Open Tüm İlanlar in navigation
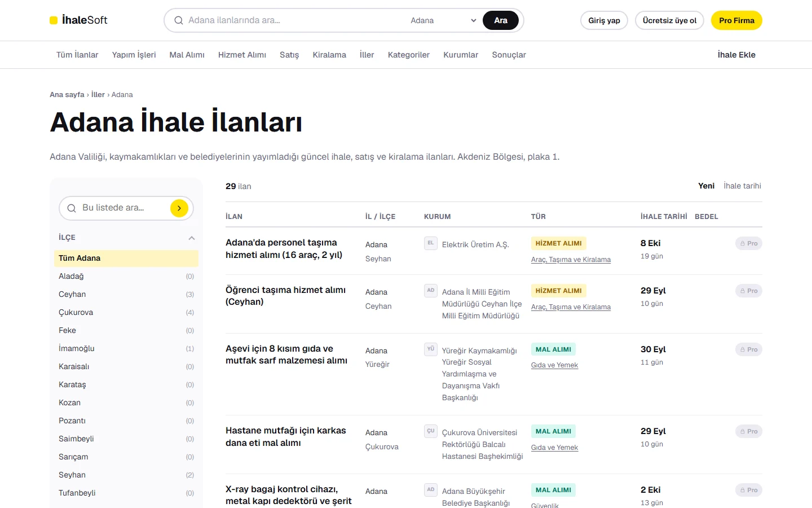 click(77, 55)
